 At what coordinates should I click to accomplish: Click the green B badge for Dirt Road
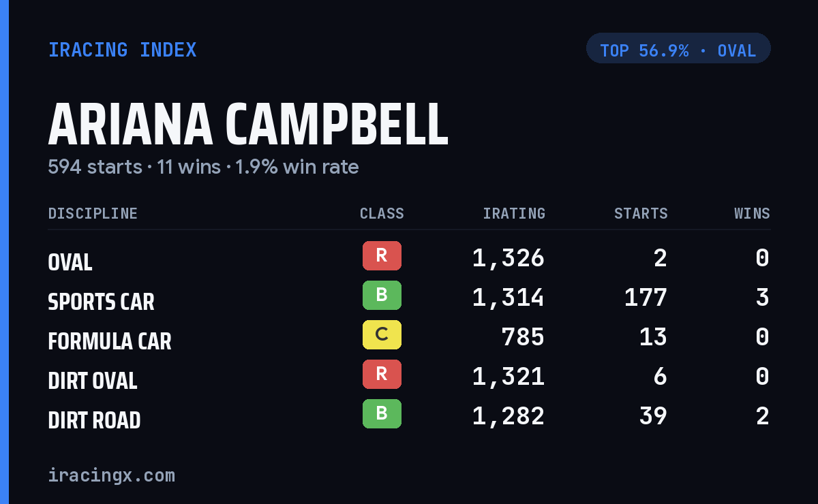click(382, 413)
